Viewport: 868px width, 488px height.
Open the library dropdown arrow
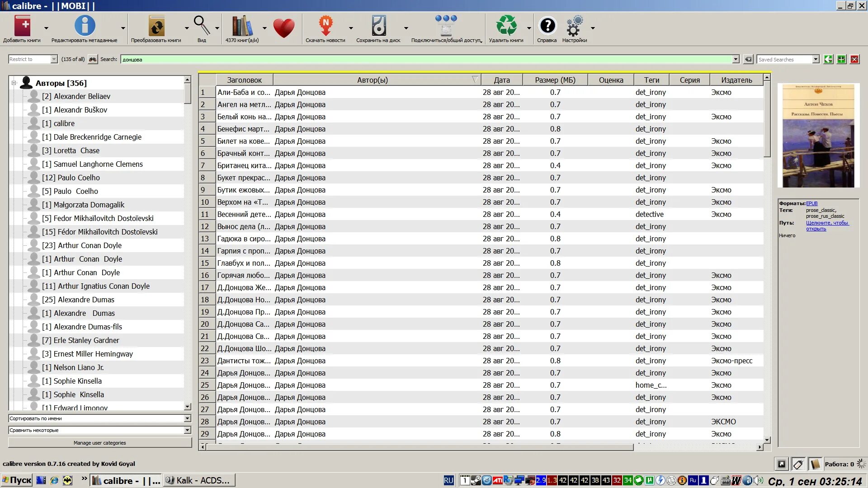[x=264, y=28]
